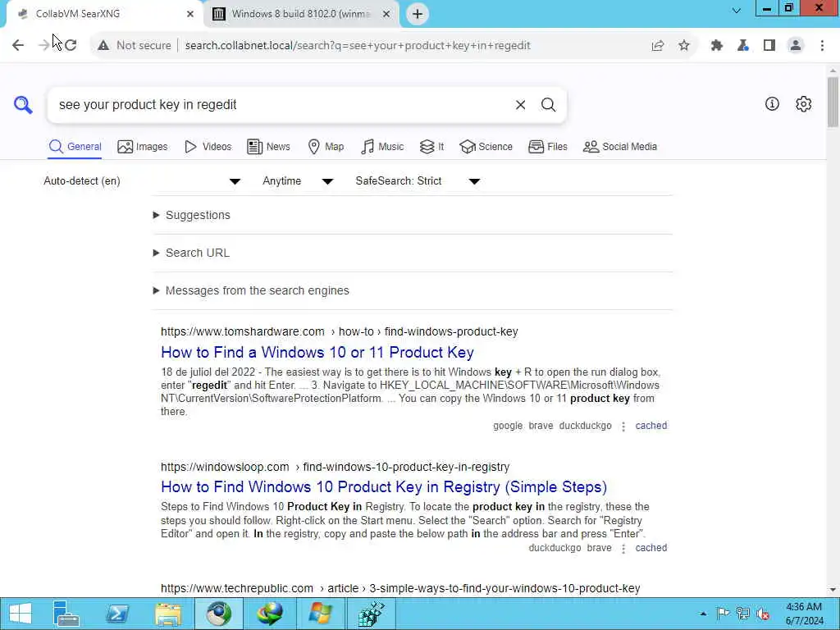Open File Explorer from the taskbar
Screen dimensions: 840x630
point(167,614)
